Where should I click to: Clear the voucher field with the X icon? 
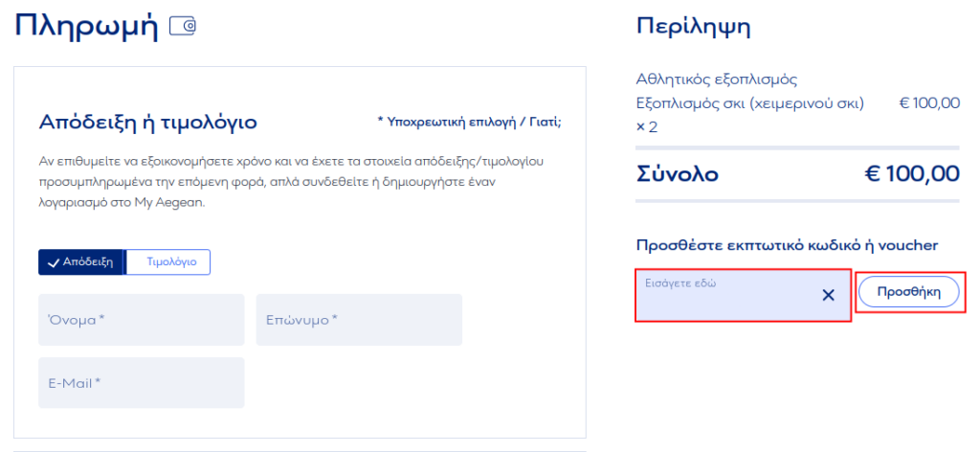pyautogui.click(x=829, y=295)
